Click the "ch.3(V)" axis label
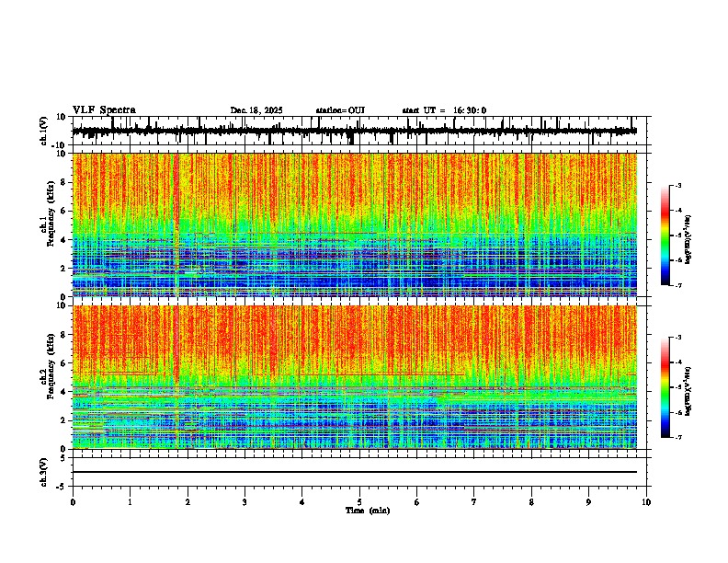 tap(44, 472)
